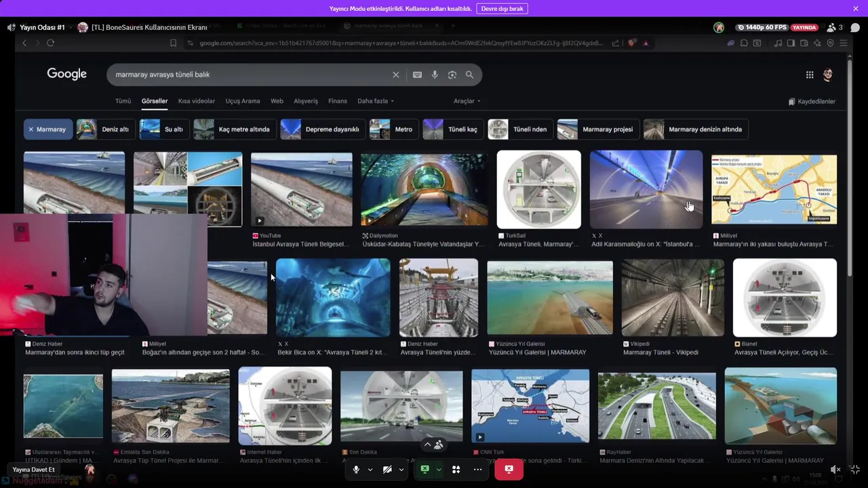
Task: Select the 'Marmaray projesi' filter chip
Action: coord(597,129)
